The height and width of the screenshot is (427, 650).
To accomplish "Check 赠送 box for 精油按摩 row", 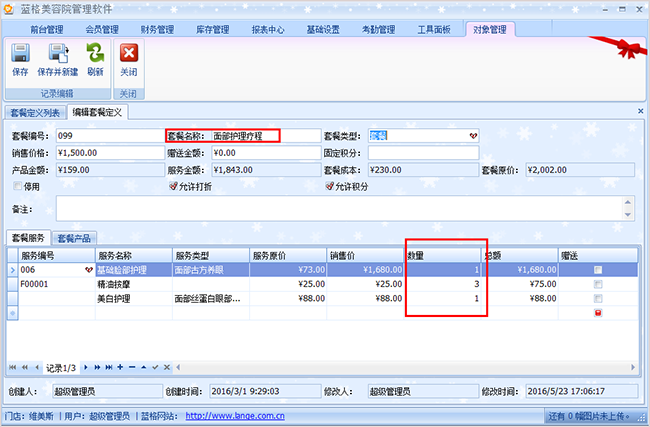I will (598, 284).
